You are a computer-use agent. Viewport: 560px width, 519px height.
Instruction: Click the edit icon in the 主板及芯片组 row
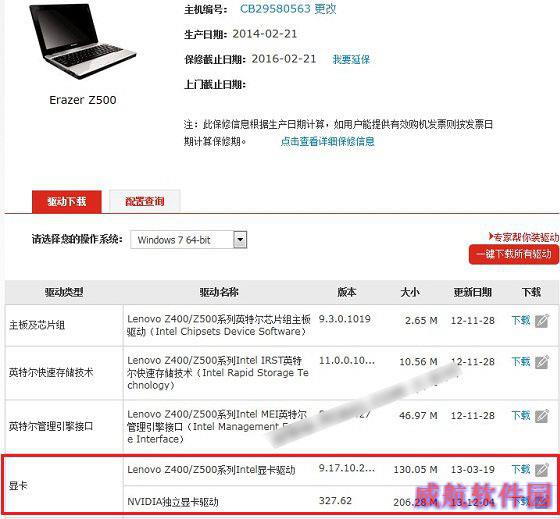point(541,320)
